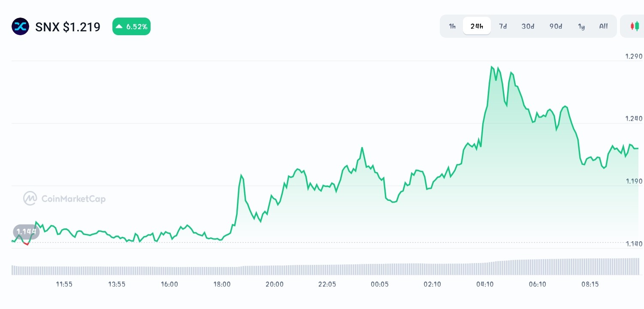644x309 pixels.
Task: Click the 1.290 y-axis label
Action: point(633,56)
